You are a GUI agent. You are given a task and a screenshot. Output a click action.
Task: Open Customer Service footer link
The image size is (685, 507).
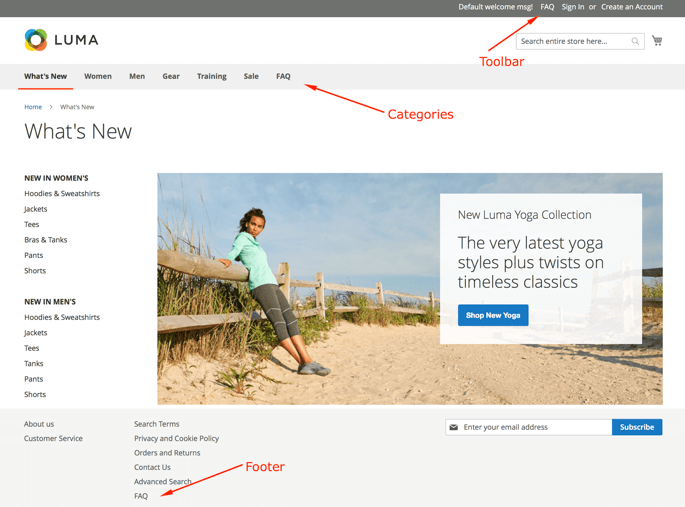click(x=53, y=438)
